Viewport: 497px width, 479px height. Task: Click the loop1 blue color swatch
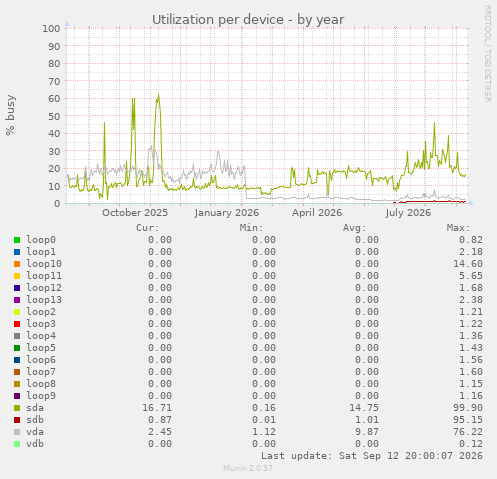coord(17,252)
